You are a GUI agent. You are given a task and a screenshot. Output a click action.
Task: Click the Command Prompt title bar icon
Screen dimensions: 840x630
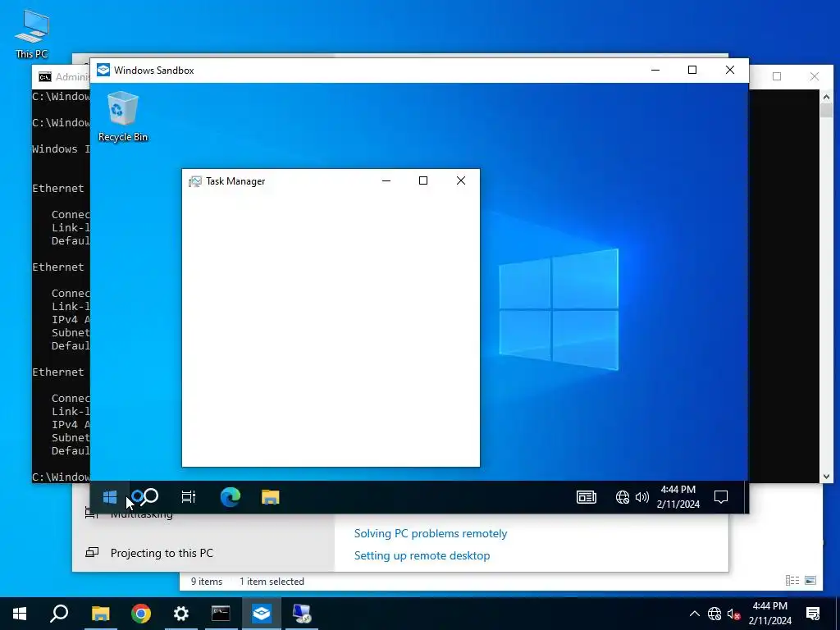[x=45, y=77]
